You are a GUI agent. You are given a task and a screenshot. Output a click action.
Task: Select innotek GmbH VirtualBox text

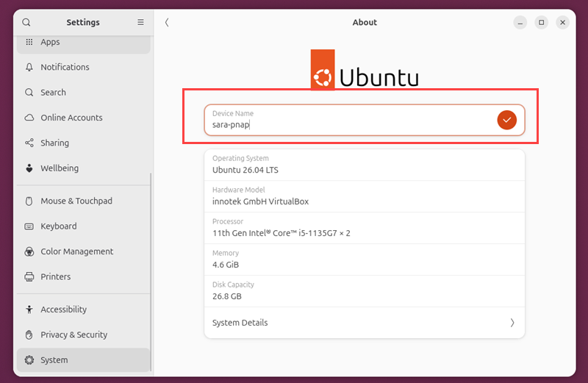pos(261,201)
